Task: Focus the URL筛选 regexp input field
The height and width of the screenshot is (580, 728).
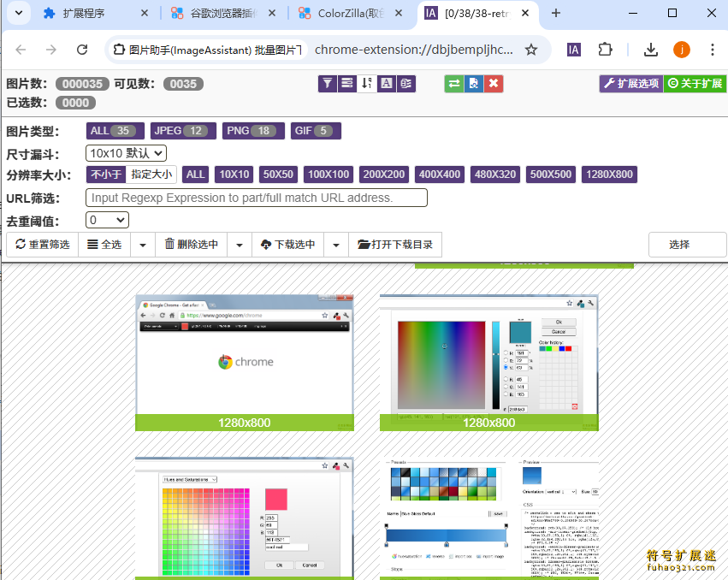Action: point(257,198)
